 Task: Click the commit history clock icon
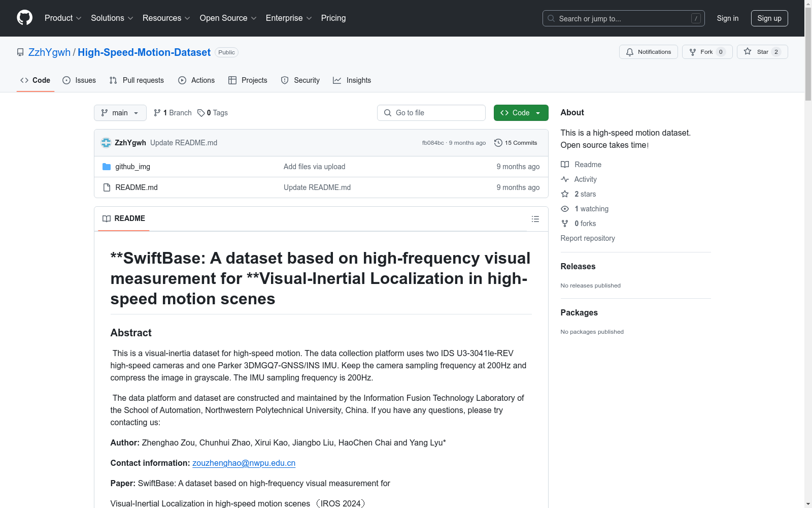498,143
